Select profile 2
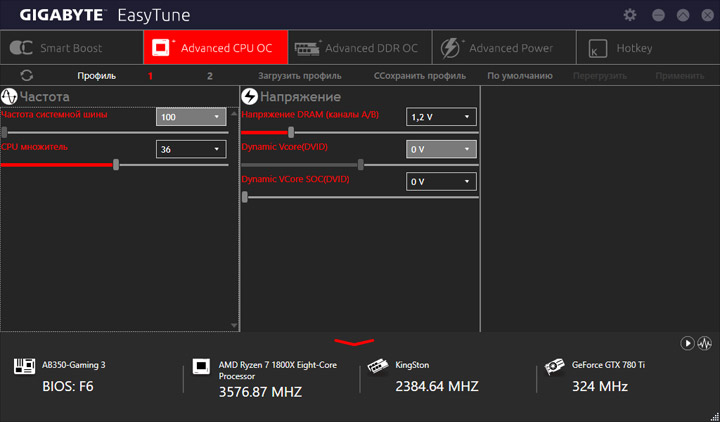Screen dimensions: 720x422 [x=210, y=76]
